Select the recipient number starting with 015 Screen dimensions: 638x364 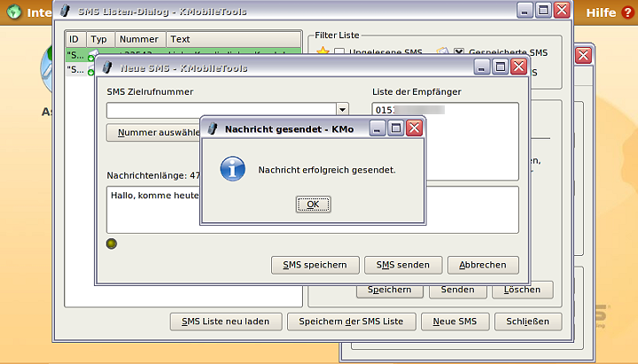[409, 110]
